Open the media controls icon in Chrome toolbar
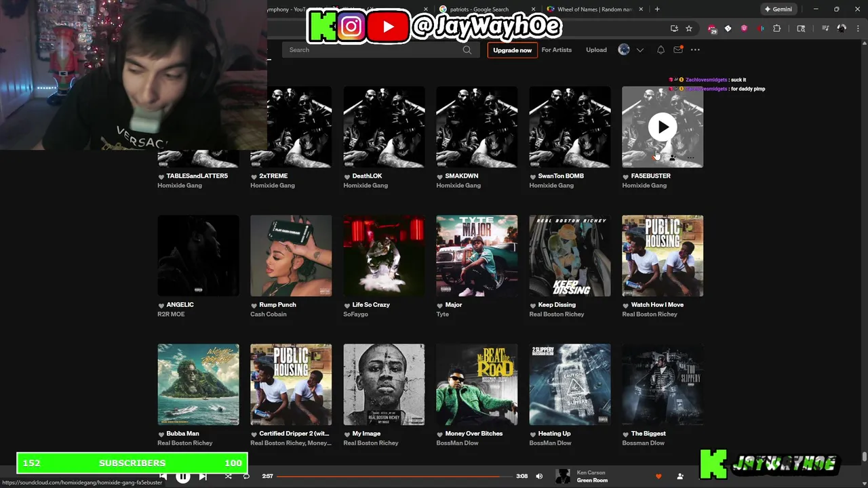 pos(825,28)
